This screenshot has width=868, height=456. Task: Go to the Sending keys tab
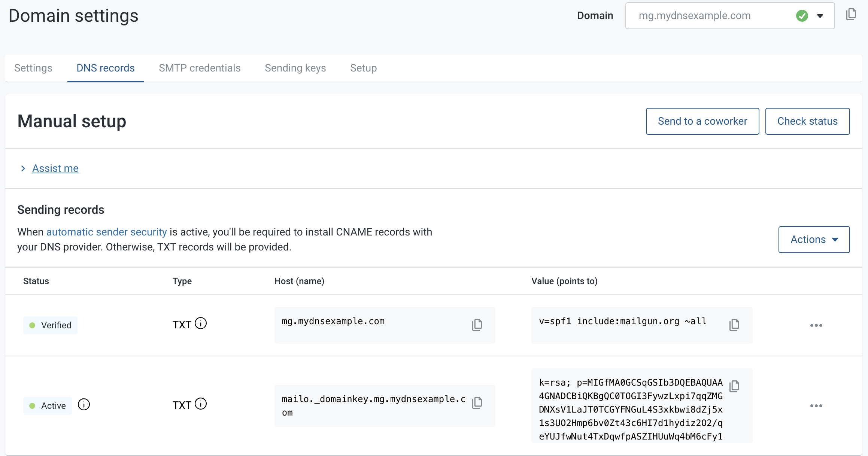tap(295, 68)
